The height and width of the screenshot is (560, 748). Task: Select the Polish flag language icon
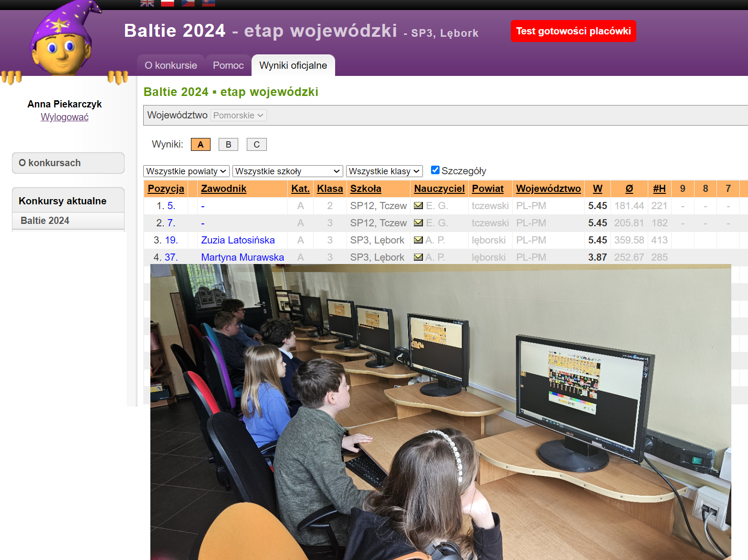click(168, 3)
